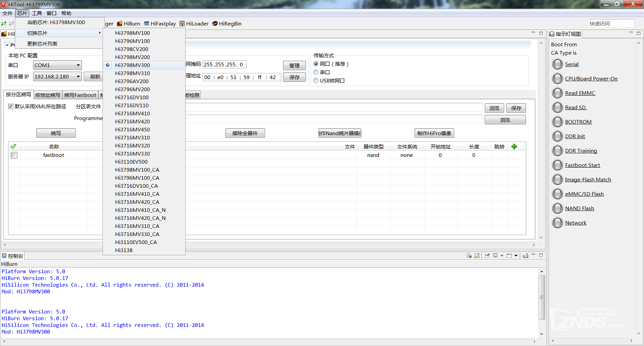Open the 窗口 menu

51,13
